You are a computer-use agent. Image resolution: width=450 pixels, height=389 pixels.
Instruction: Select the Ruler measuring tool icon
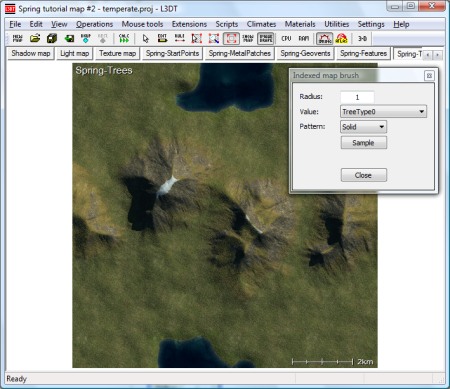(179, 39)
